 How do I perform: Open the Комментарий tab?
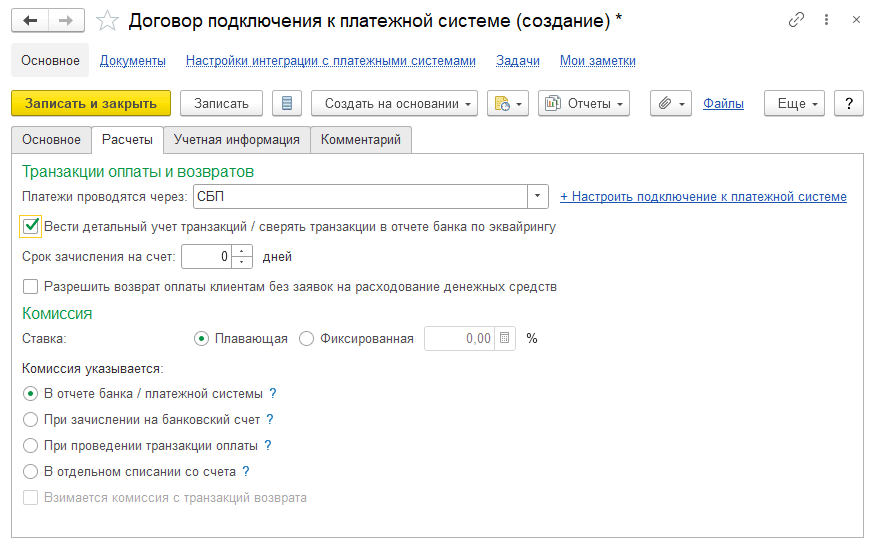click(360, 140)
